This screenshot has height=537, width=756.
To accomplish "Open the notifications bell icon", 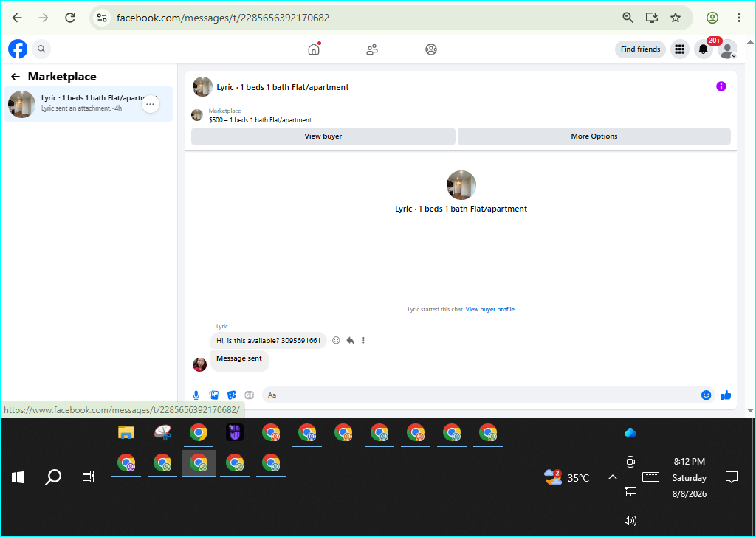I will 704,49.
